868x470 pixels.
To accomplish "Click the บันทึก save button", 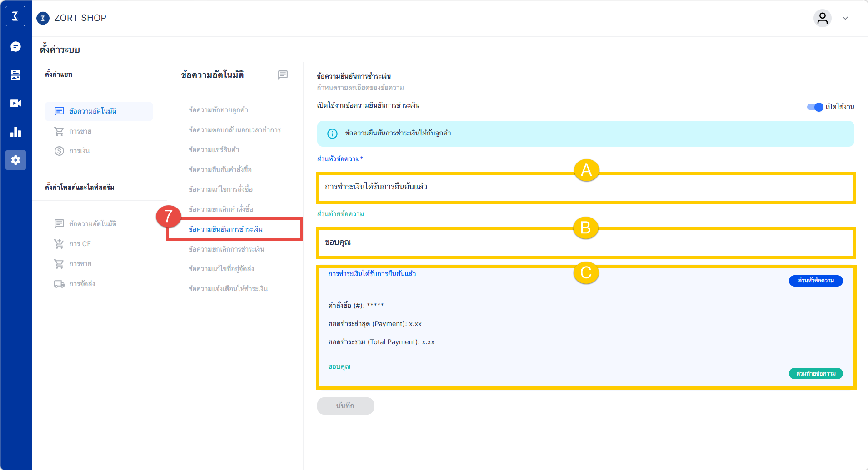I will [345, 406].
